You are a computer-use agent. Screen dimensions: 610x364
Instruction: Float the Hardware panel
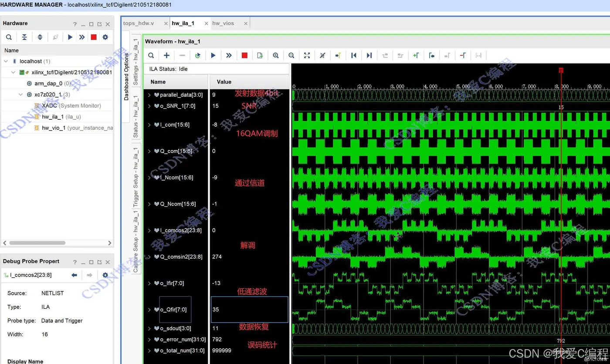click(x=99, y=24)
